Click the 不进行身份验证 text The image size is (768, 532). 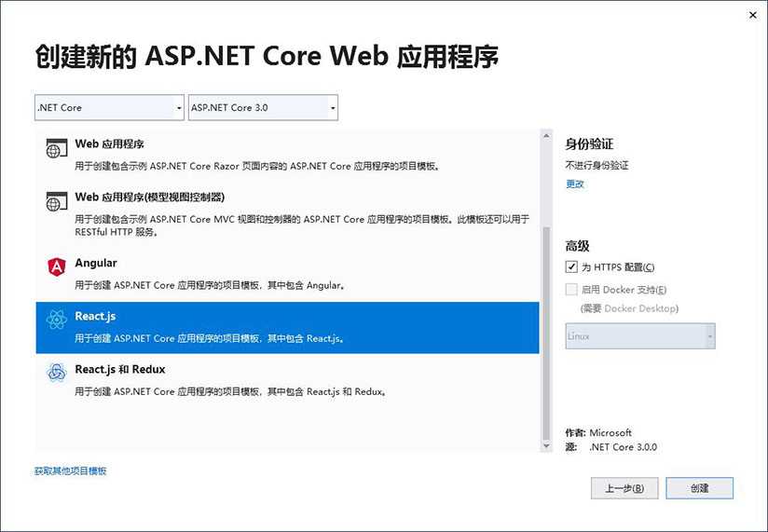597,166
